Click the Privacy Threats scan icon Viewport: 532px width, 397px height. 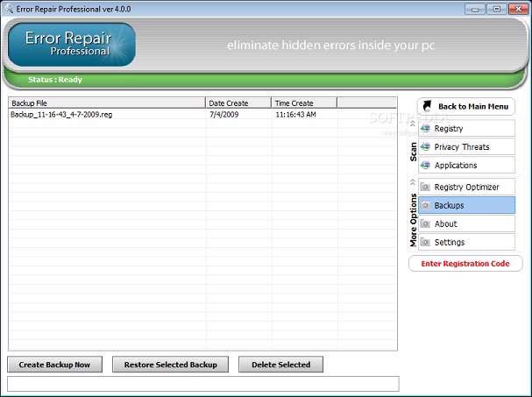click(425, 146)
